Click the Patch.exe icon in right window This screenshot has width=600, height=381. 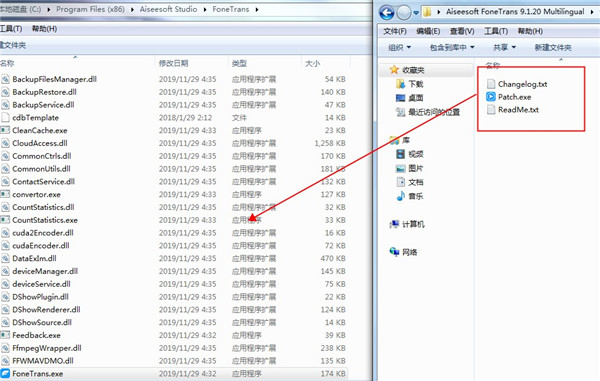tap(491, 97)
